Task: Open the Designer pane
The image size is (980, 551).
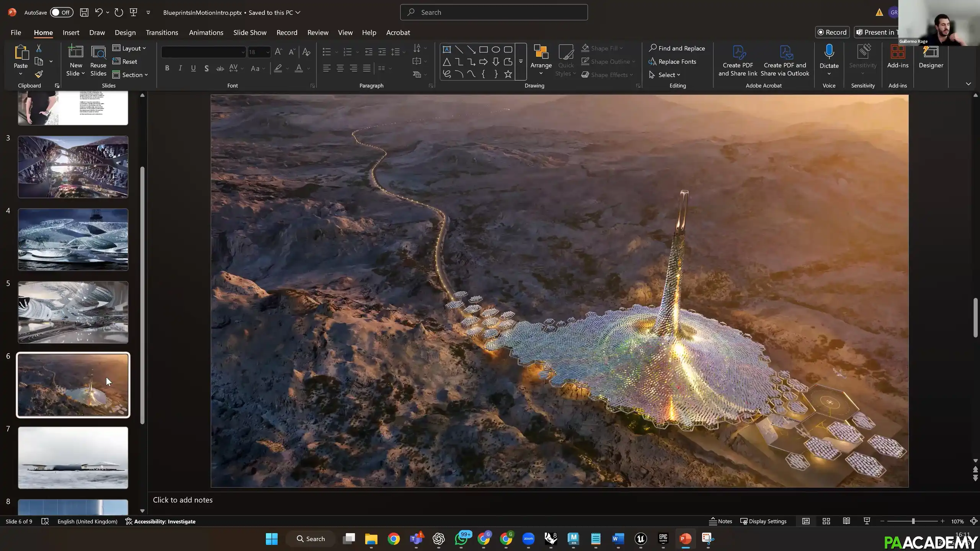Action: pos(931,57)
